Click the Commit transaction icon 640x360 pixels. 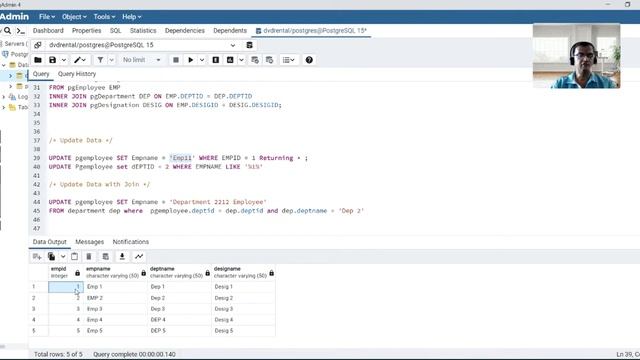(x=255, y=60)
